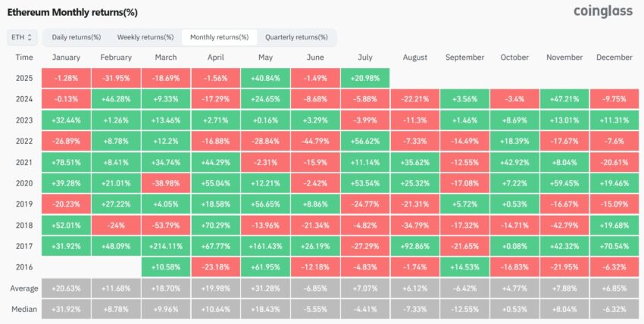Open the ETH coin selector dropdown

tap(22, 37)
